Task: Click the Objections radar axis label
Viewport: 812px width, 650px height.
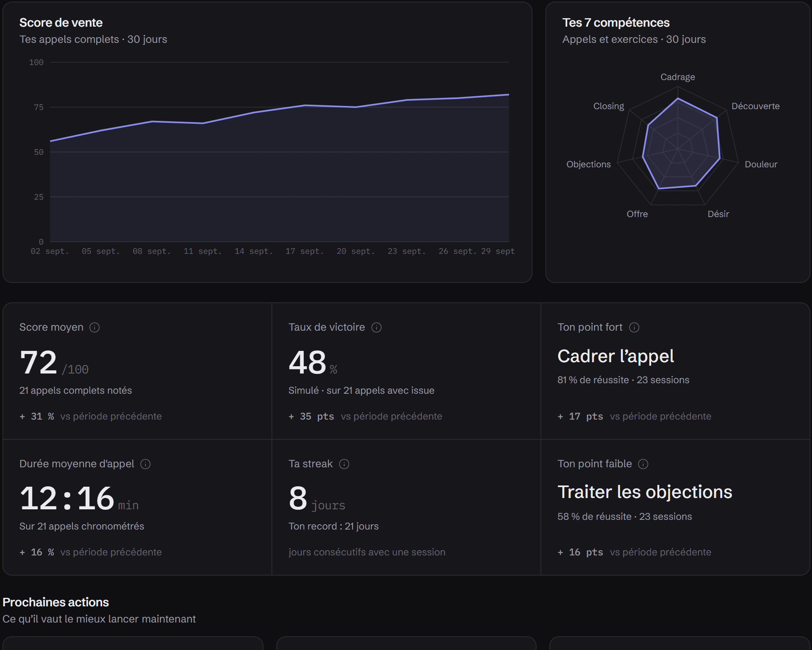Action: coord(589,164)
